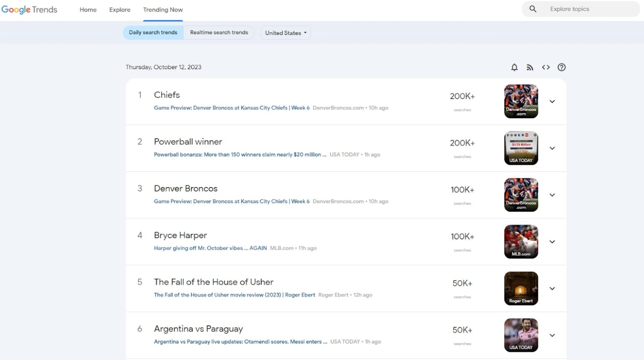Navigate to the Home menu item
The width and height of the screenshot is (644, 360).
point(88,10)
